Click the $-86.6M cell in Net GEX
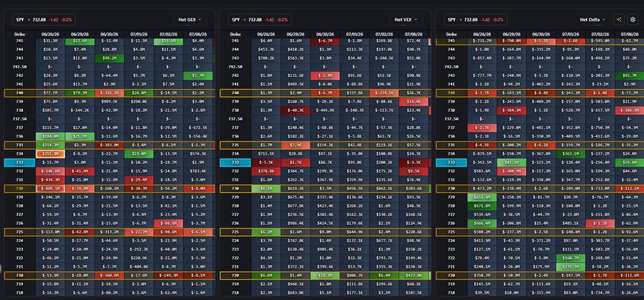The height and width of the screenshot is (300, 644). (x=168, y=223)
